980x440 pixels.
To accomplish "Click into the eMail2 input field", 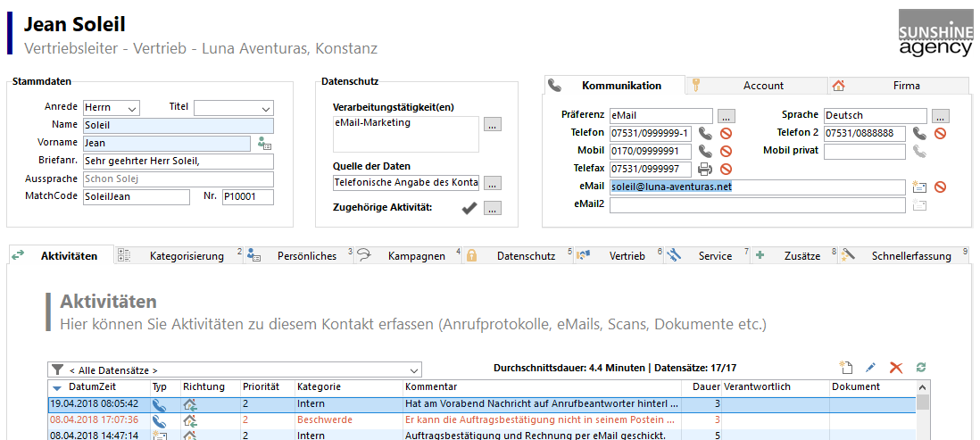I will point(757,204).
